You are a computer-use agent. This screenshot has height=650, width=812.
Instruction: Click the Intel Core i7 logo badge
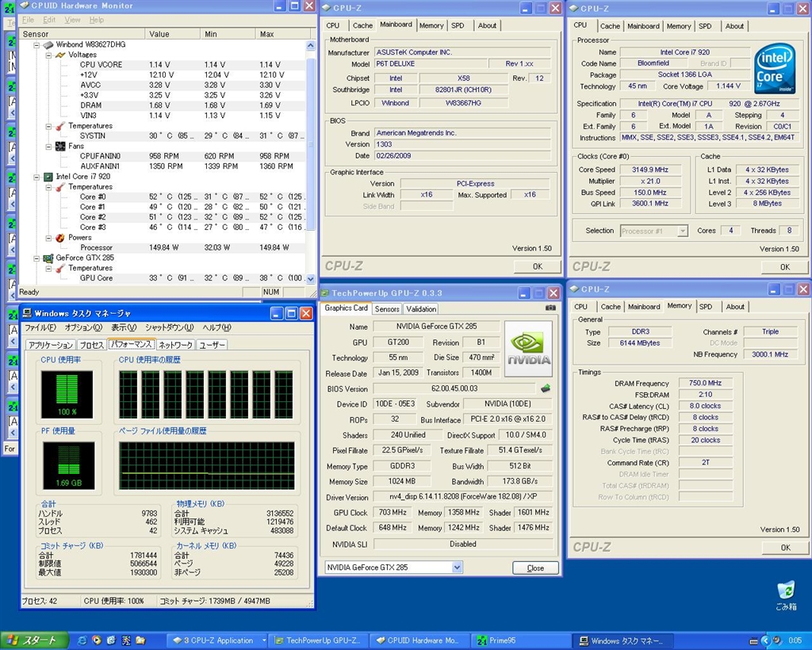[775, 68]
